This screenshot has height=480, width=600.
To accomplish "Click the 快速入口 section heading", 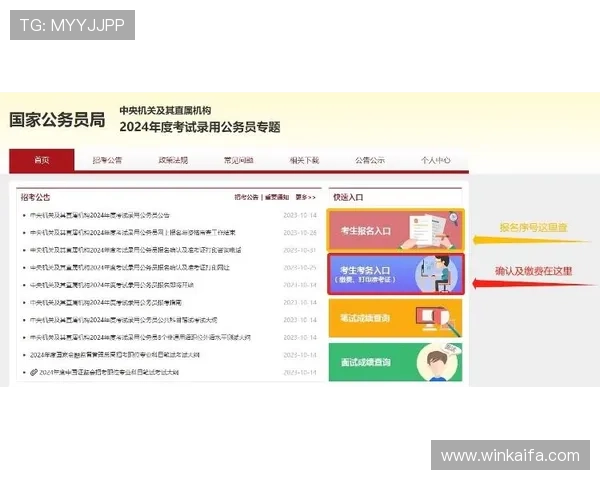I will tap(348, 197).
